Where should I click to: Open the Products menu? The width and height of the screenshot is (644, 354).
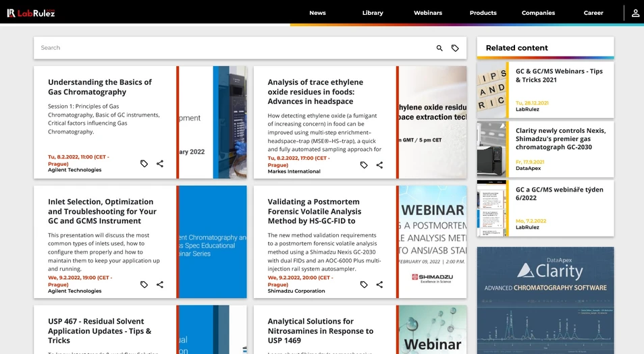point(483,13)
